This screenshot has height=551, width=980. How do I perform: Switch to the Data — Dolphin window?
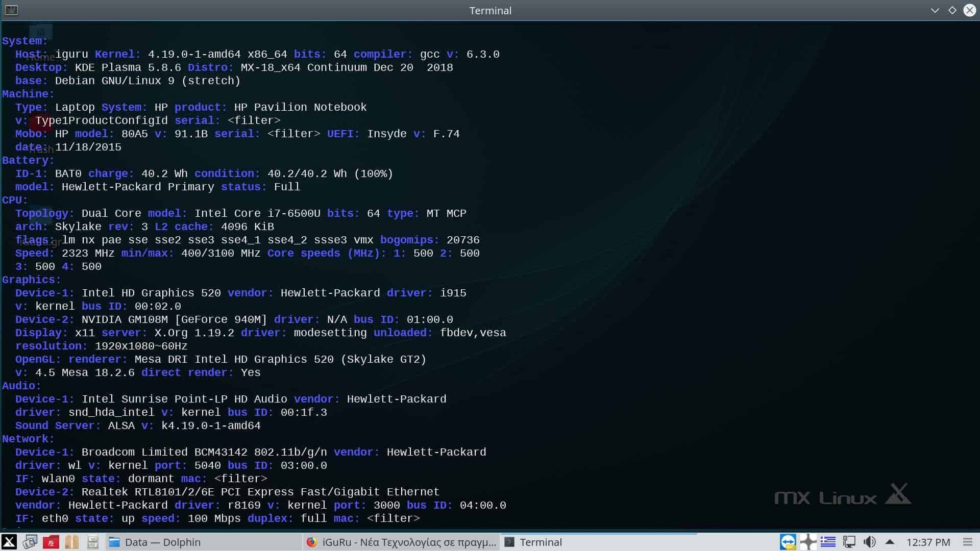click(x=203, y=542)
